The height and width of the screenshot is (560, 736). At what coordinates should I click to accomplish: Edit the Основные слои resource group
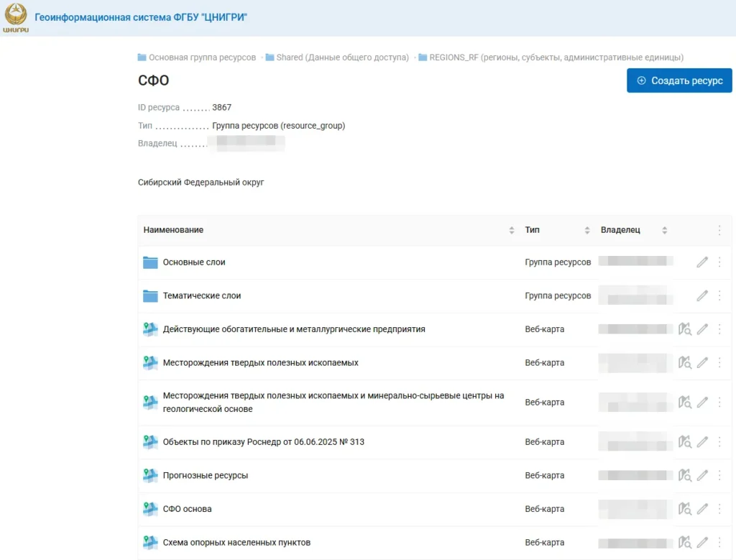pyautogui.click(x=702, y=262)
